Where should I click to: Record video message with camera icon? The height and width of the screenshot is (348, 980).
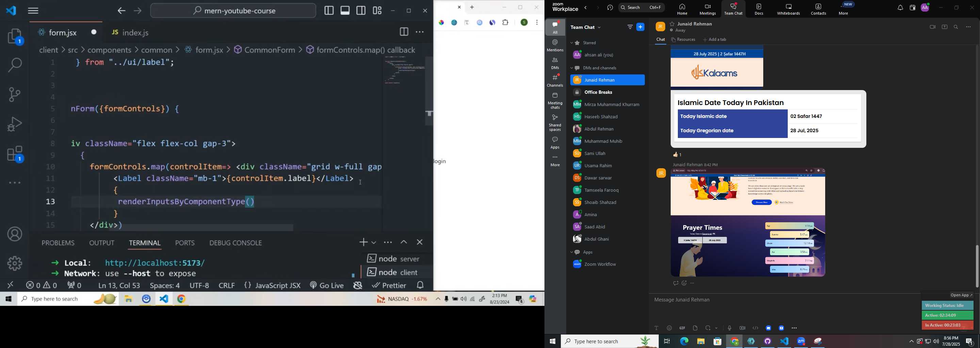point(742,328)
